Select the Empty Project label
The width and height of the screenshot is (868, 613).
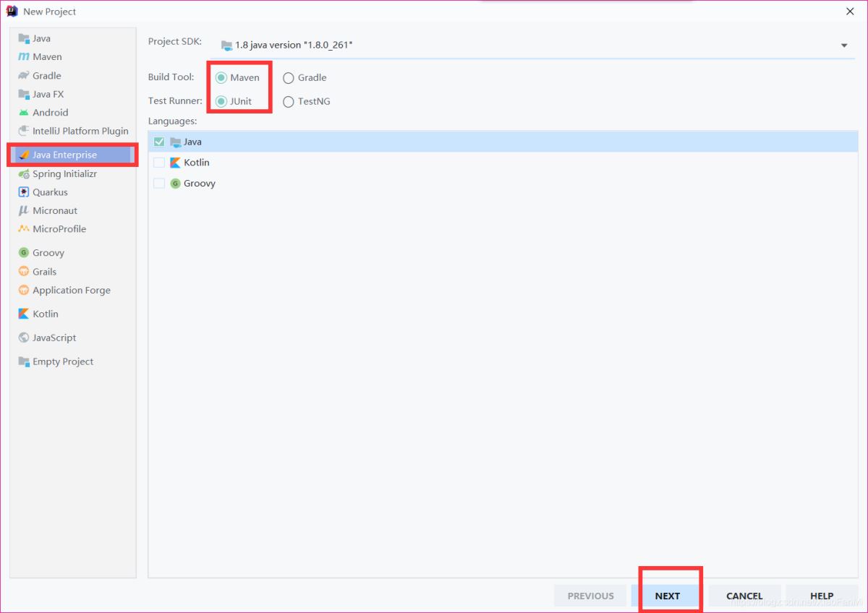pos(63,361)
